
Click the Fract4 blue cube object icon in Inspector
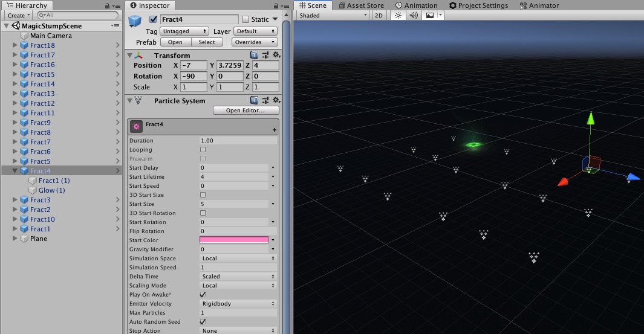(135, 21)
